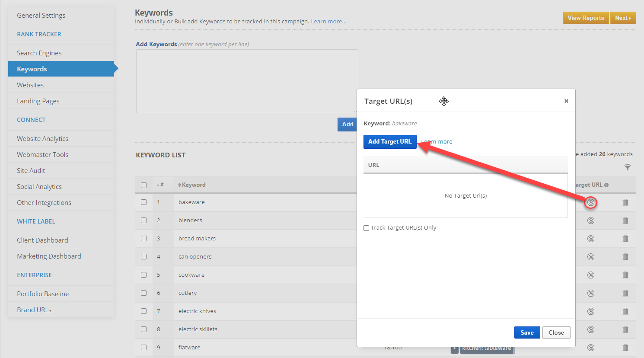Check the bakeware keyword checkbox
Screen dimensions: 644x358
tap(143, 202)
